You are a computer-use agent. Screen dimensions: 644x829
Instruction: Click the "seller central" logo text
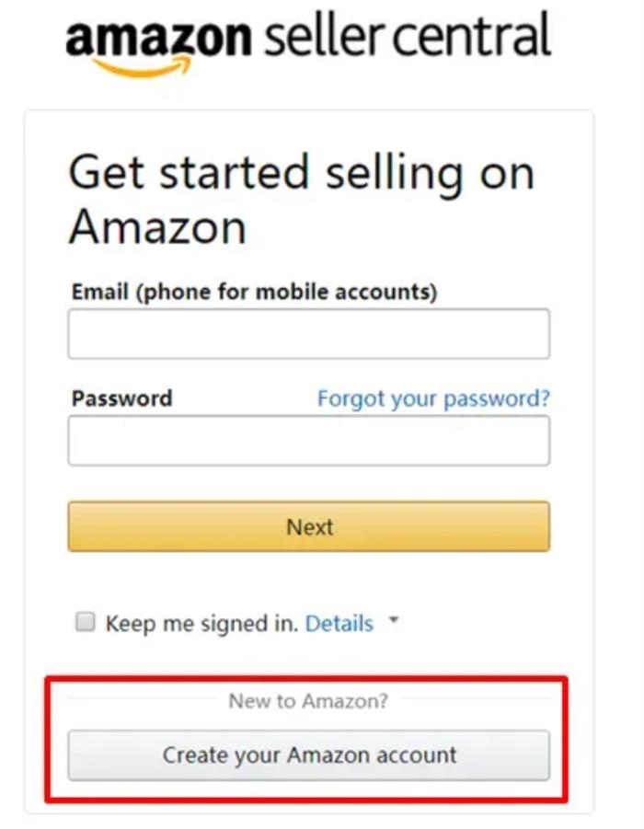point(407,37)
